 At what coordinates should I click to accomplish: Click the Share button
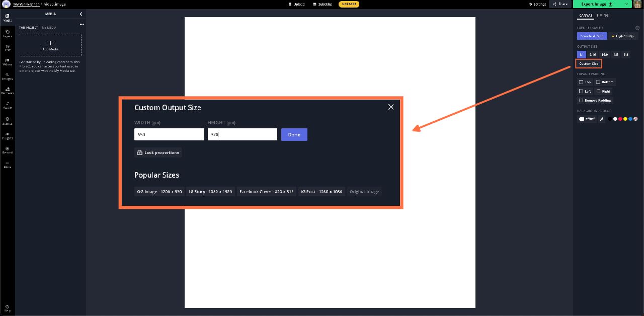(560, 4)
